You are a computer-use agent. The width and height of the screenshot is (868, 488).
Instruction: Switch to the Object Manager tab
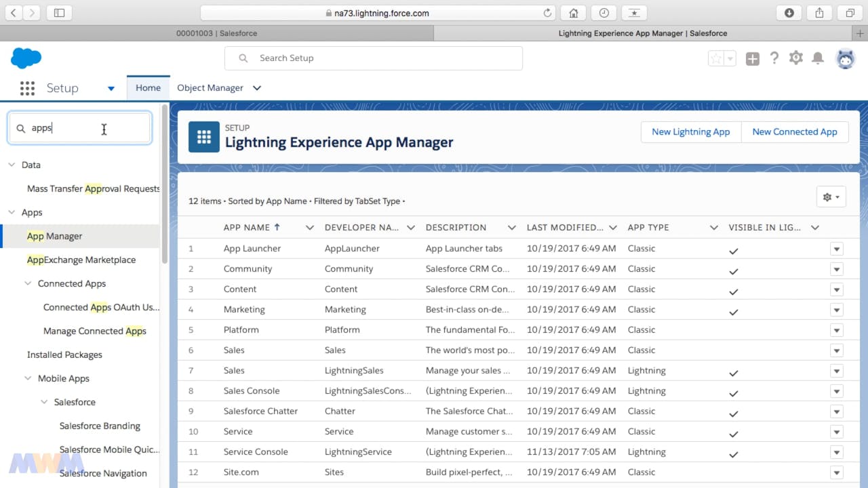point(210,88)
